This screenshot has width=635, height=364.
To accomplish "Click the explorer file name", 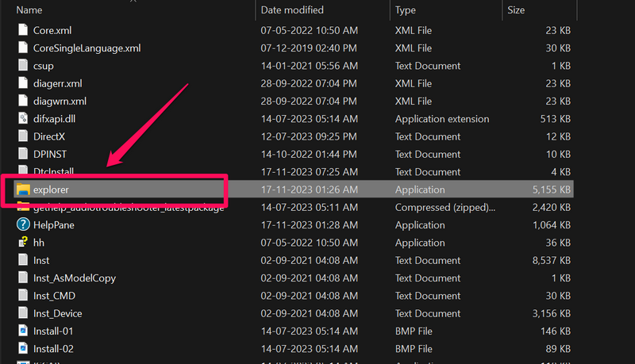I will tap(51, 190).
